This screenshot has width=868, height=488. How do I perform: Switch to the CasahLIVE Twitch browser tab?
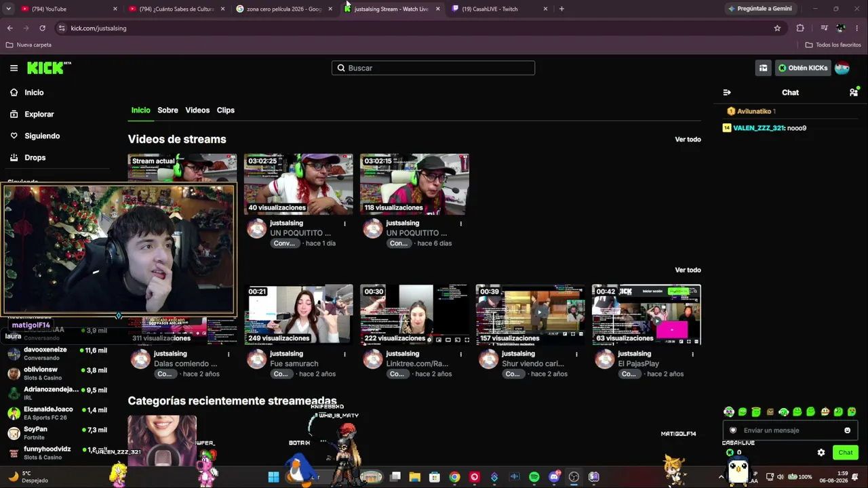click(x=500, y=9)
